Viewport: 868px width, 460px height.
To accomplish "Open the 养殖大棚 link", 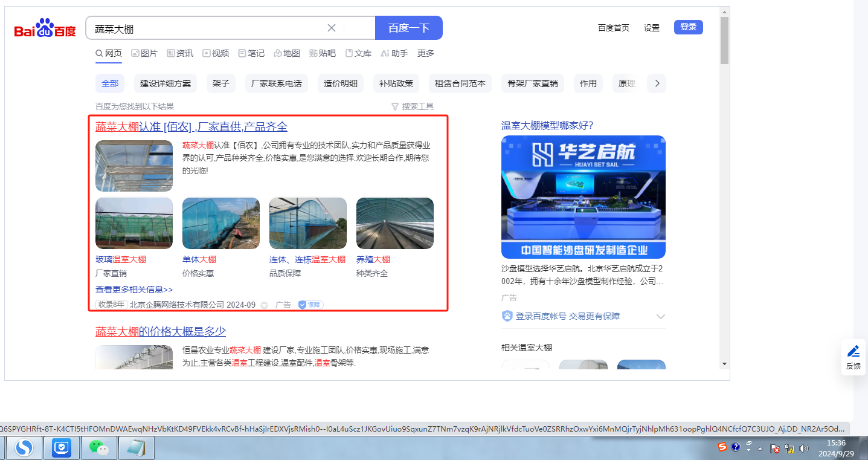I will (373, 259).
